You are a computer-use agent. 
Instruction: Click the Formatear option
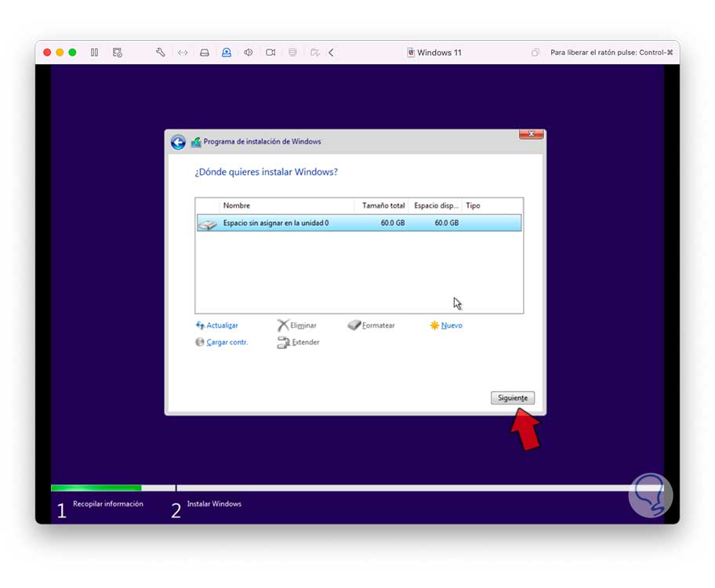[x=372, y=325]
